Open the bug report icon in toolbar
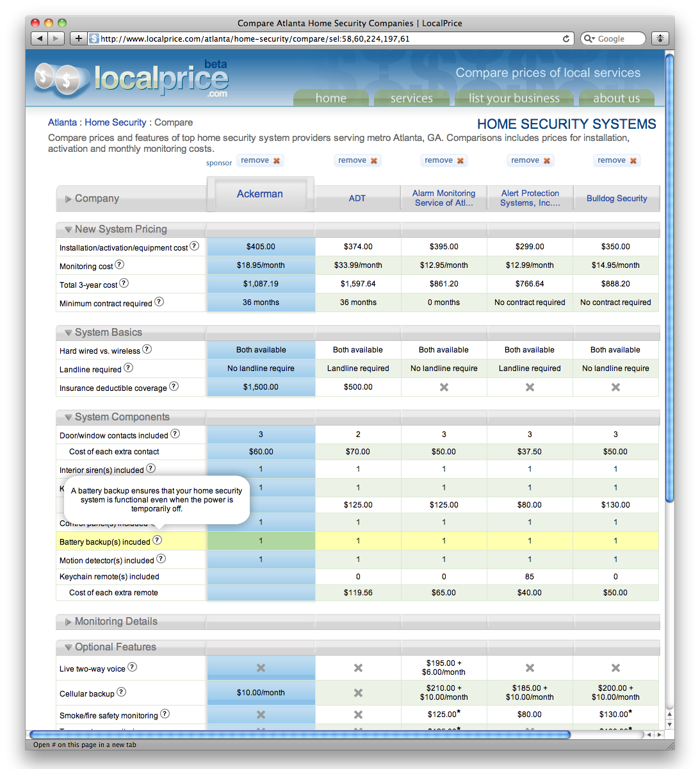The height and width of the screenshot is (769, 700). 660,38
